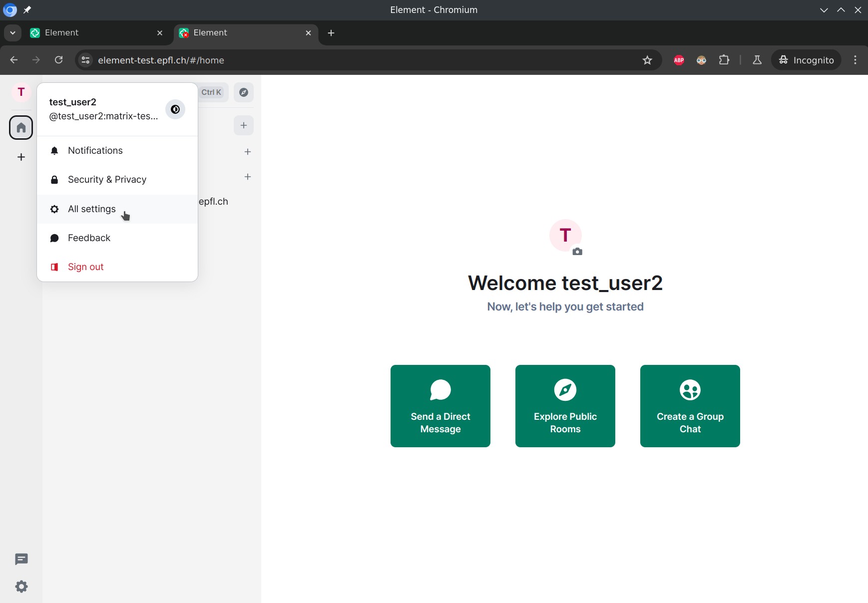This screenshot has height=603, width=868.
Task: Toggle the light/dark theme switcher
Action: pos(175,109)
